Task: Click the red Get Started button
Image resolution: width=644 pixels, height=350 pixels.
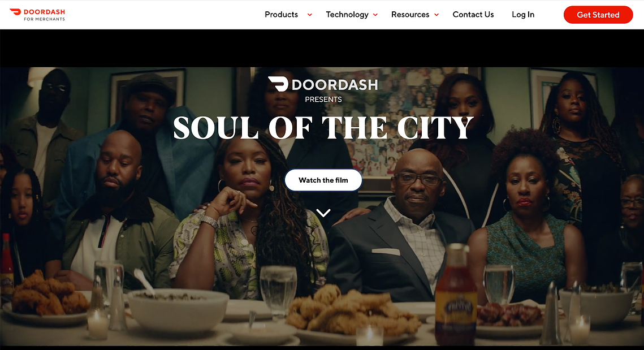Action: tap(598, 15)
